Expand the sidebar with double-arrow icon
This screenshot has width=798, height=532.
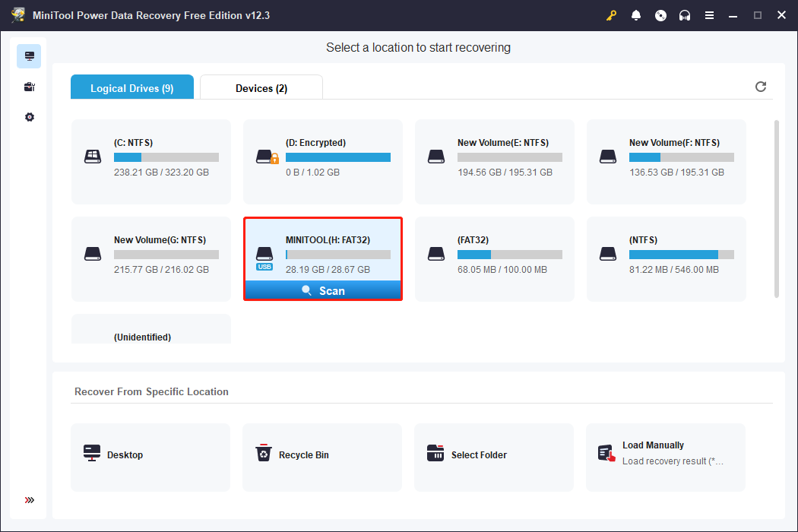point(29,500)
